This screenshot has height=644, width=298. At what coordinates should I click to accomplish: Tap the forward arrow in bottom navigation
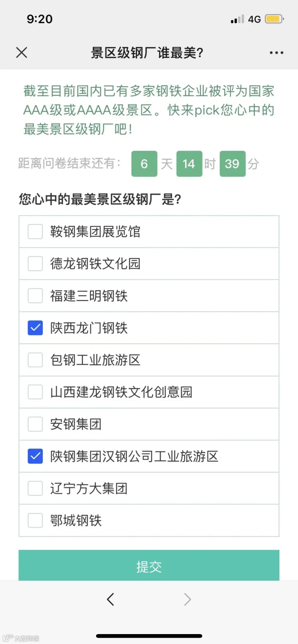[x=187, y=599]
